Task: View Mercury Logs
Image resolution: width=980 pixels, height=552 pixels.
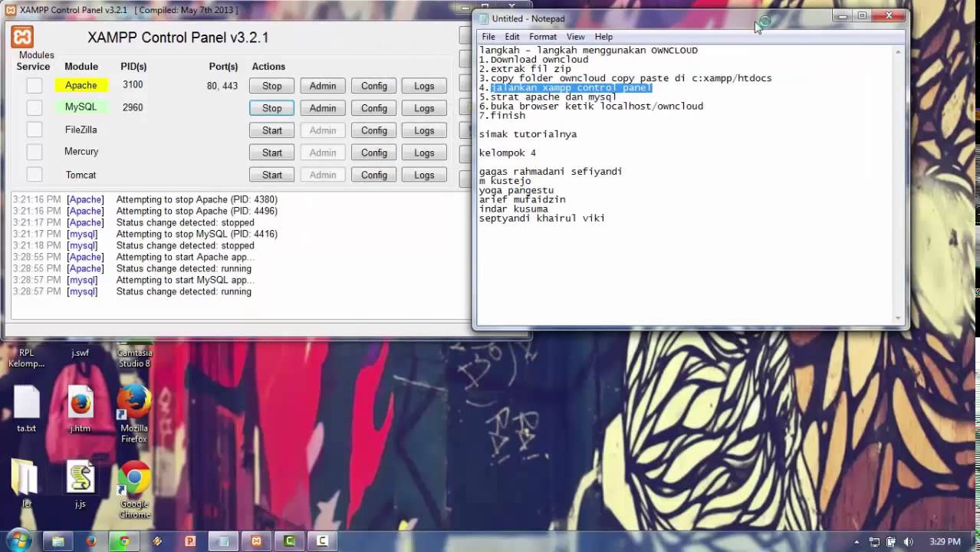Action: [x=424, y=153]
